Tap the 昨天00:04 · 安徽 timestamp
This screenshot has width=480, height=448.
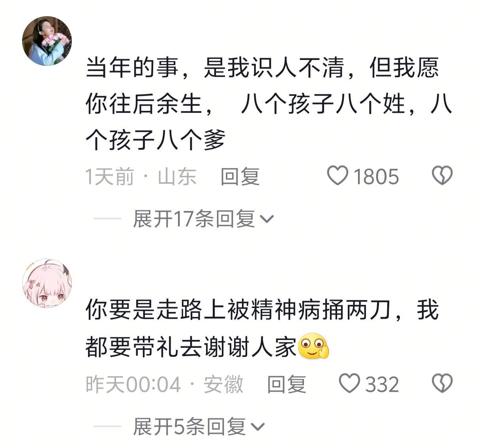tap(164, 384)
